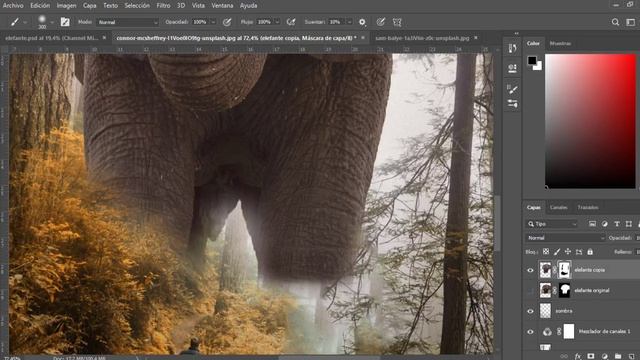The image size is (640, 360).
Task: Open the Imagen menu
Action: pyautogui.click(x=66, y=6)
